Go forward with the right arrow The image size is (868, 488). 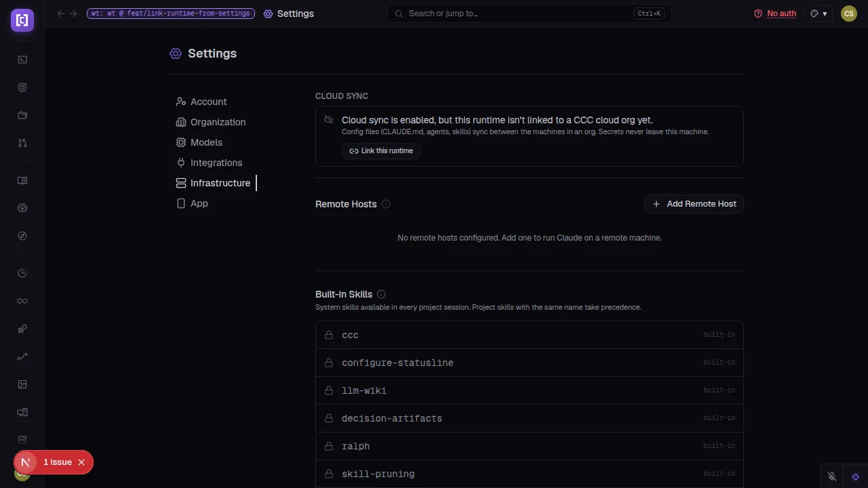click(73, 14)
